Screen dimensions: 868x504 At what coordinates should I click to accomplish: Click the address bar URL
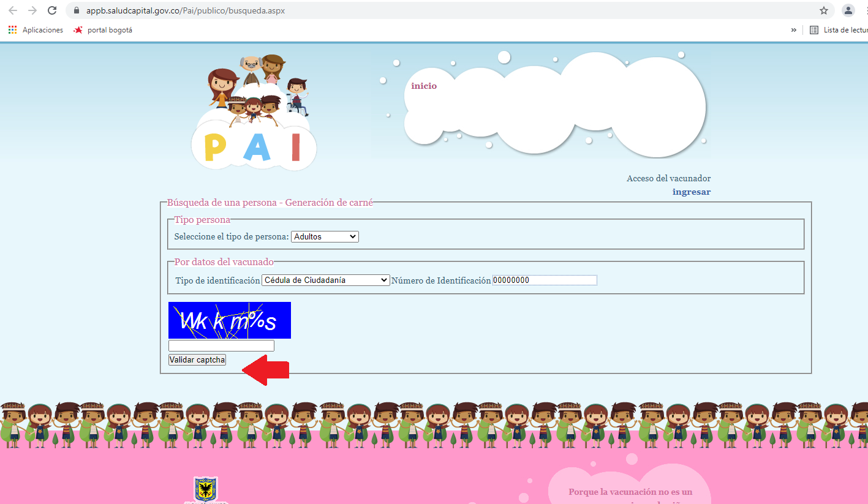pos(186,11)
